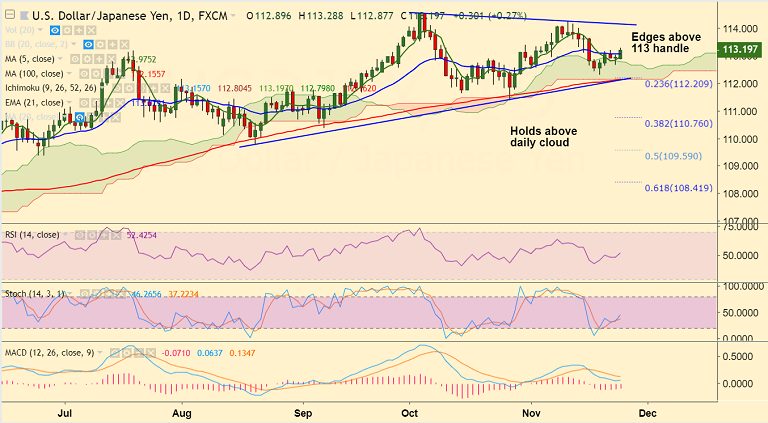Open settings gear for RSI (14, close)
The image size is (768, 423).
click(x=92, y=235)
